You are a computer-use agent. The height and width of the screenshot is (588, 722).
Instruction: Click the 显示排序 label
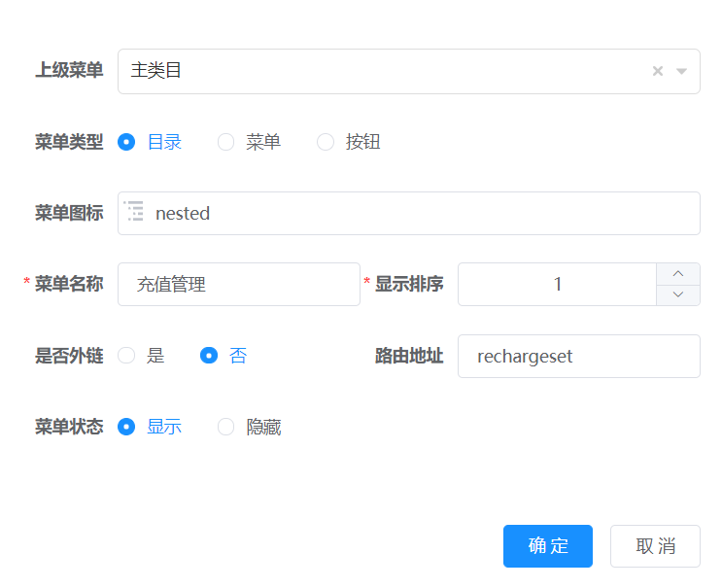409,284
